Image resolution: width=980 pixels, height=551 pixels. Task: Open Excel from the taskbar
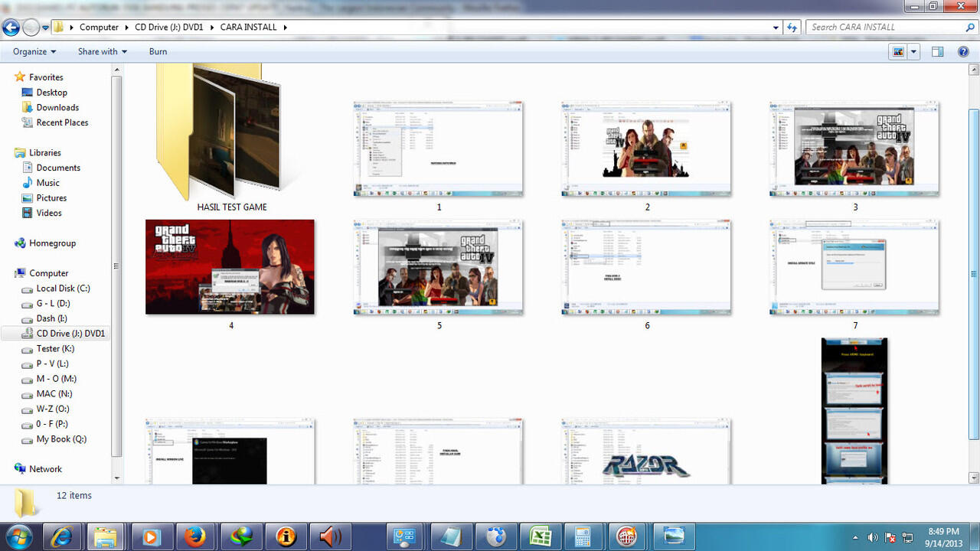click(542, 536)
